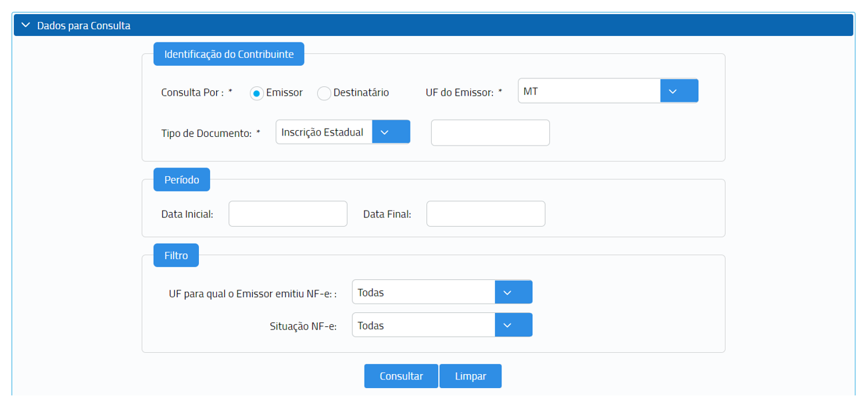This screenshot has height=420, width=868.
Task: Click Todas in UF emitiu NF-e field
Action: coord(423,292)
